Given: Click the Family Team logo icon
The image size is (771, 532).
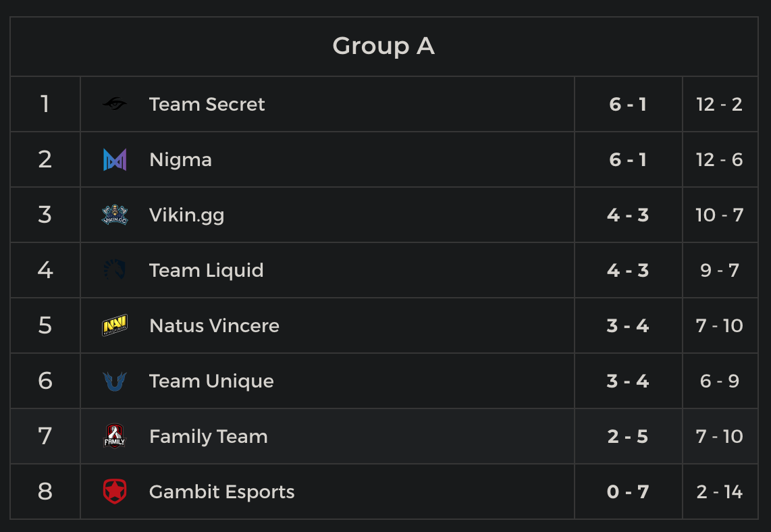Looking at the screenshot, I should [x=115, y=436].
